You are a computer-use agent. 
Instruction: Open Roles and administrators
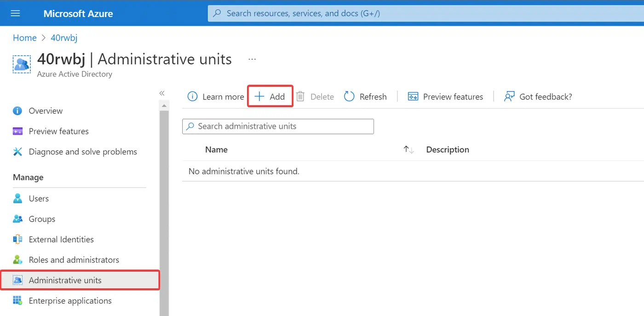click(74, 260)
